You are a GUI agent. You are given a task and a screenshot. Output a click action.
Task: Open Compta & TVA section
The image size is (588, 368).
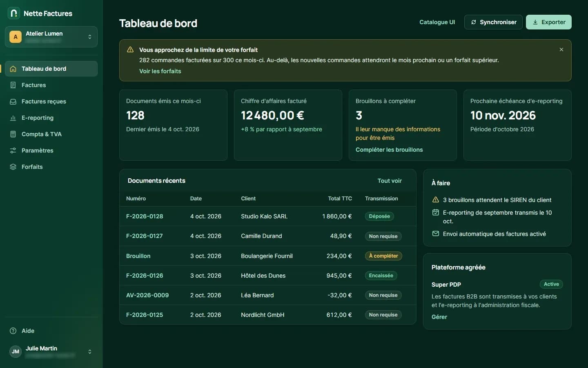51,134
